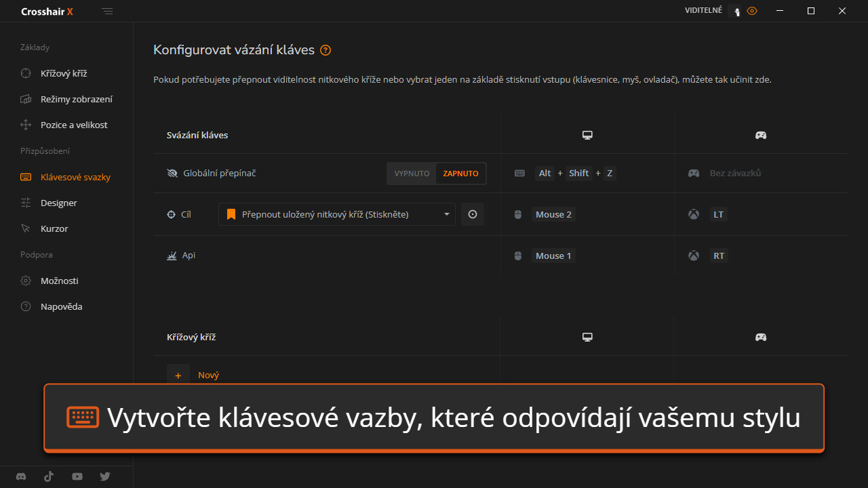Click the orange help question mark icon

325,50
